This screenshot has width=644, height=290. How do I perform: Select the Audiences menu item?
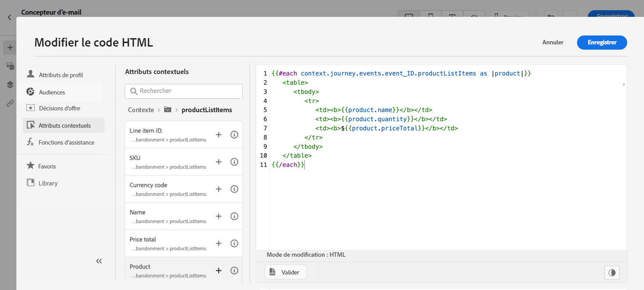tap(52, 92)
